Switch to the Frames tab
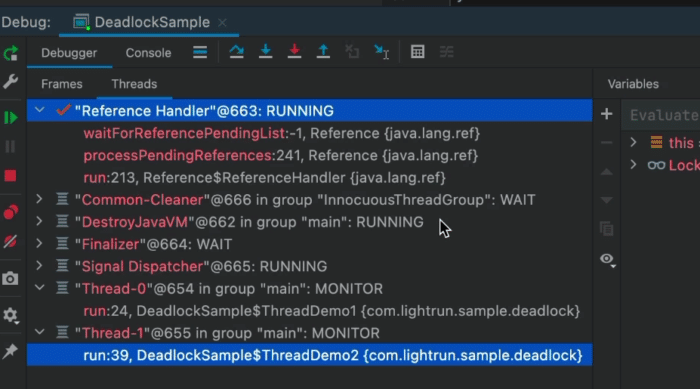 coord(62,84)
